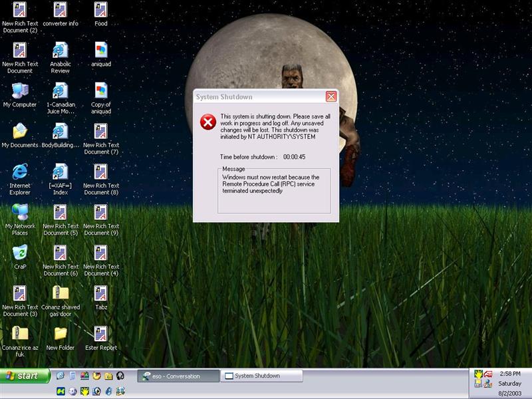Select the BodyBuilding... shortcut icon
Viewport: 532px width, 399px height.
(61, 136)
